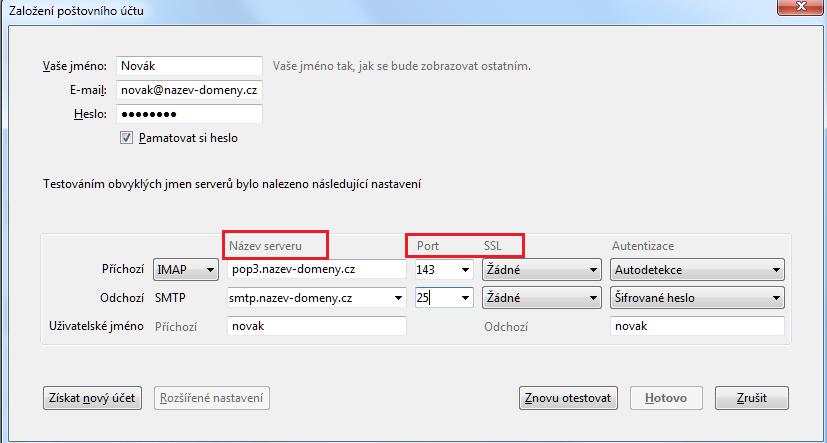Viewport: 827px width, 443px height.
Task: Click the pop3.nazev-domeny.cz incoming server field
Action: click(x=317, y=270)
